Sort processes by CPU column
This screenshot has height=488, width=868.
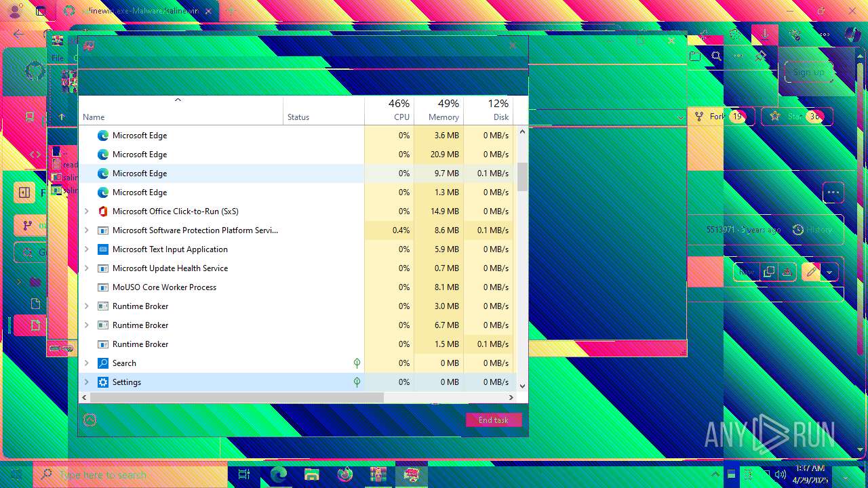pos(389,110)
